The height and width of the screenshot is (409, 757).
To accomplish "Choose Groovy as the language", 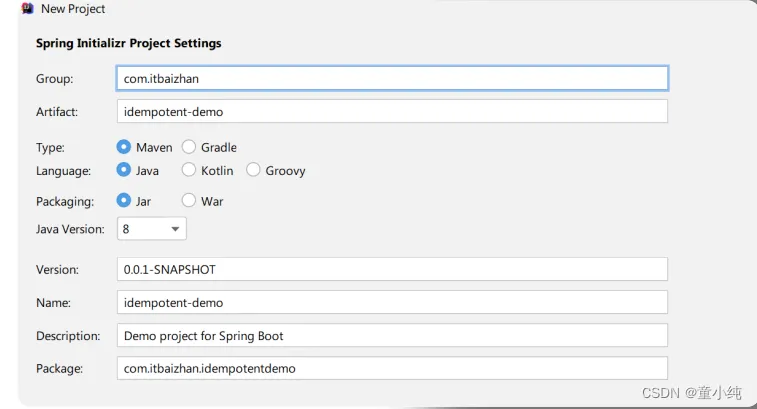I will [x=254, y=171].
